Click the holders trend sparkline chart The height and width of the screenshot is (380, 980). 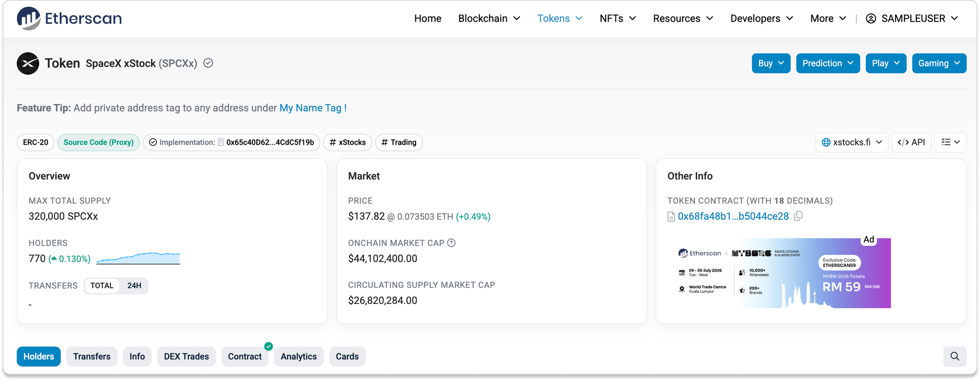tap(138, 258)
